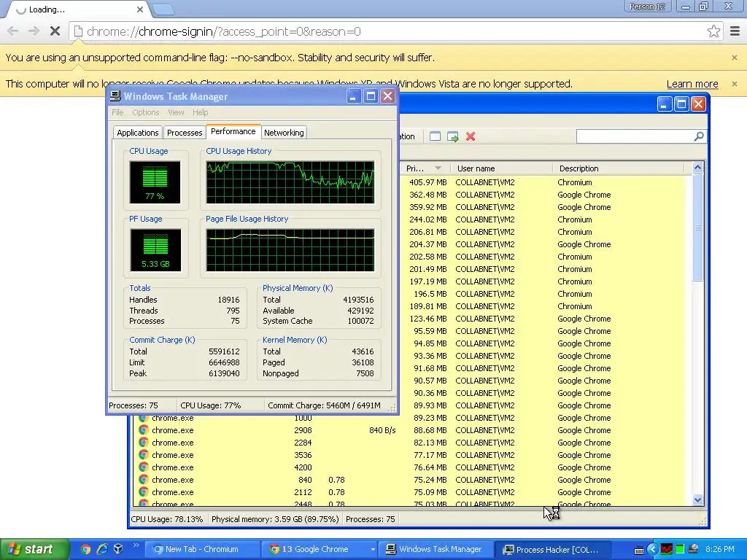747x560 pixels.
Task: Show more quick launch items via chevron
Action: coord(136,545)
